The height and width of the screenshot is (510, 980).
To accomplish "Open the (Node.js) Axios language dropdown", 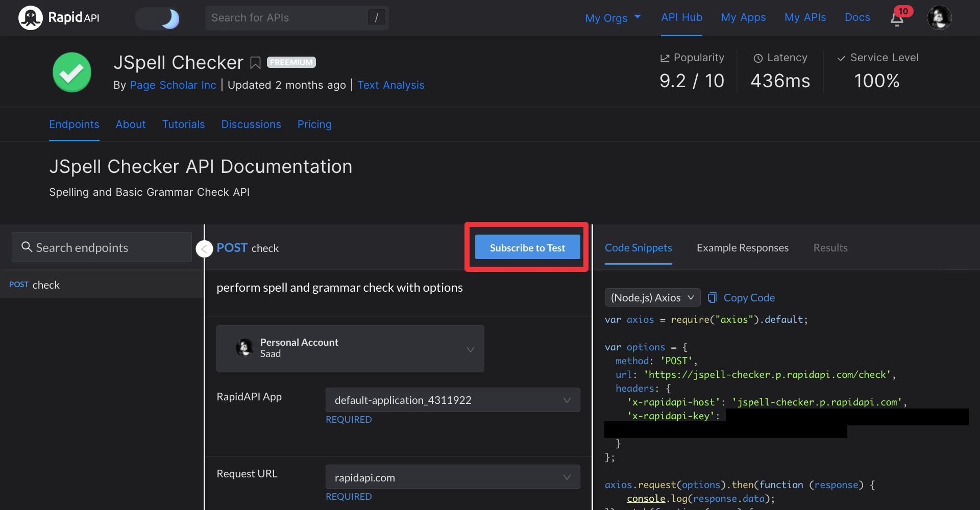I will pyautogui.click(x=652, y=298).
